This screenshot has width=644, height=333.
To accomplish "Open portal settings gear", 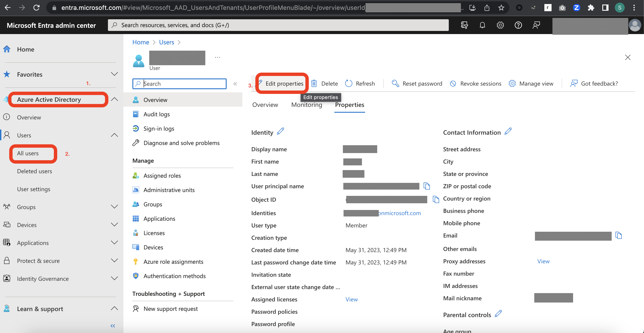I will tap(500, 25).
